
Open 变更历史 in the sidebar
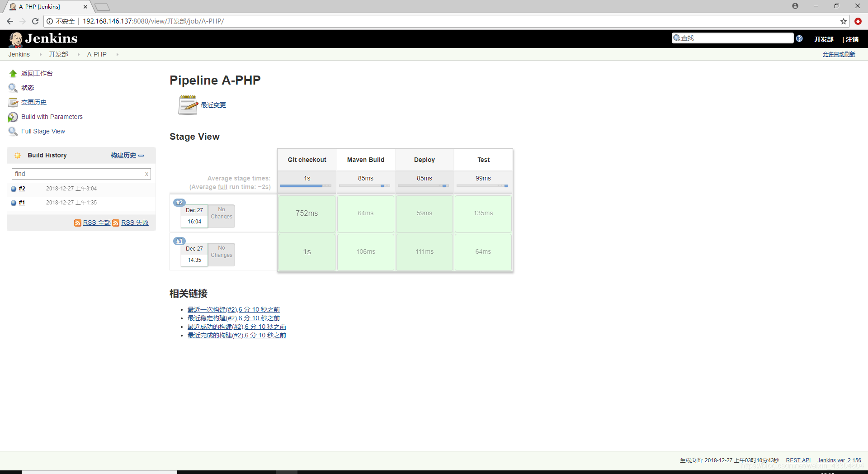34,102
